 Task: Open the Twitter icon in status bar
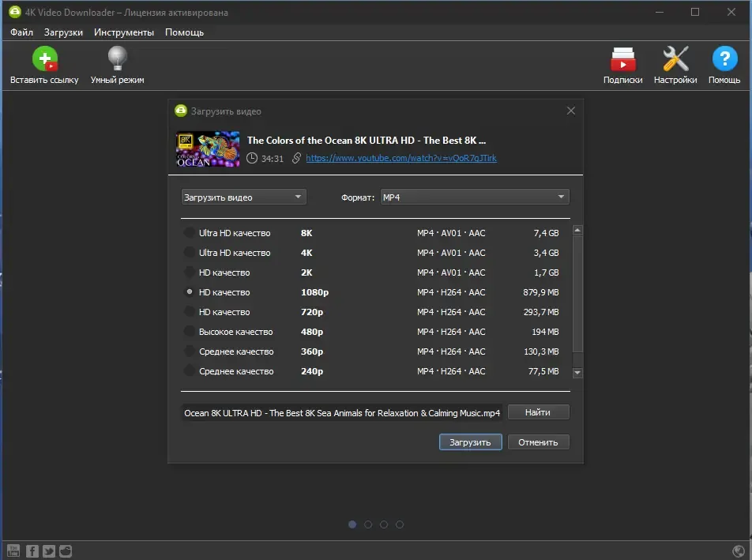coord(49,551)
